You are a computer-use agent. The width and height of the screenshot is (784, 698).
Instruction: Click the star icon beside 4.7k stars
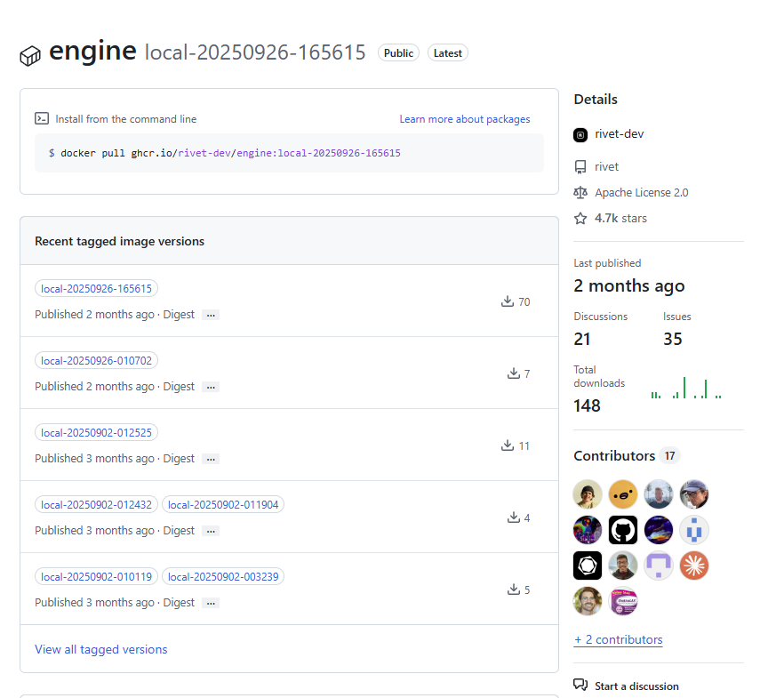(x=580, y=219)
